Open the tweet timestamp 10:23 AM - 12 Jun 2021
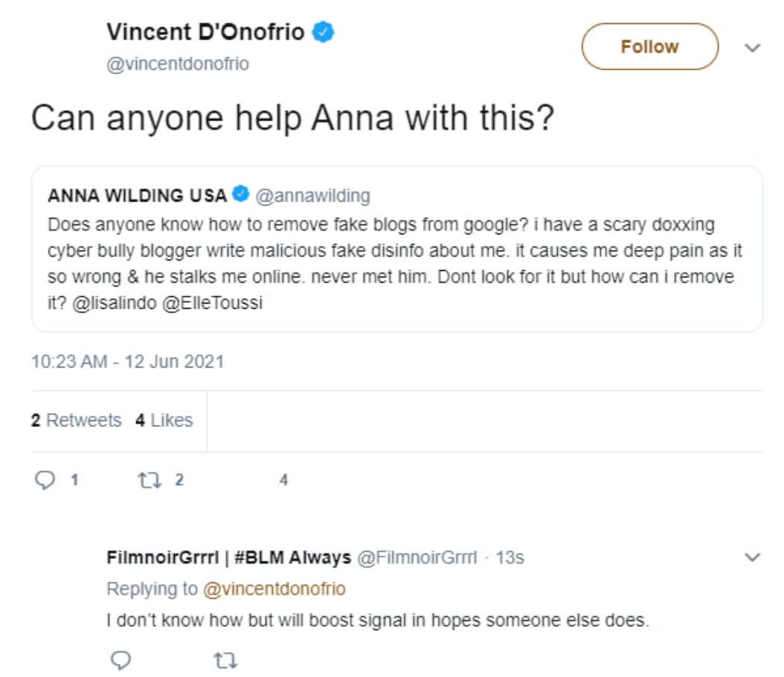Screen dimensions: 784x677 coord(127,362)
